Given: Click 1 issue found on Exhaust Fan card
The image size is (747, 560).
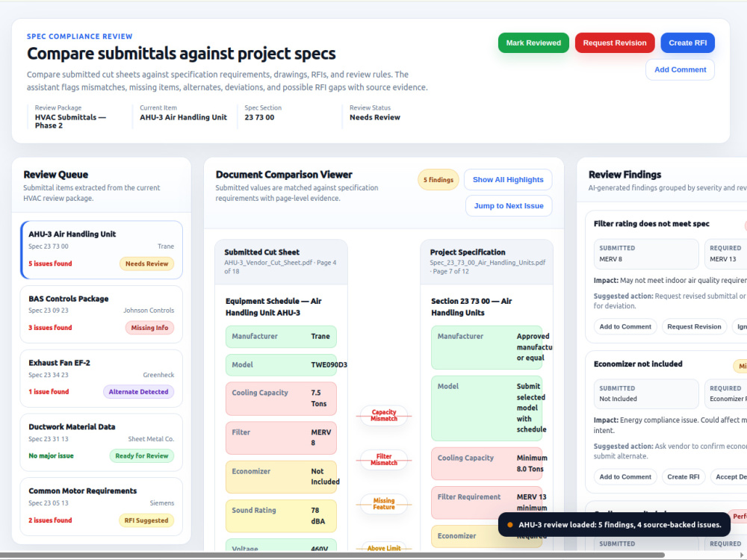Looking at the screenshot, I should coord(49,391).
